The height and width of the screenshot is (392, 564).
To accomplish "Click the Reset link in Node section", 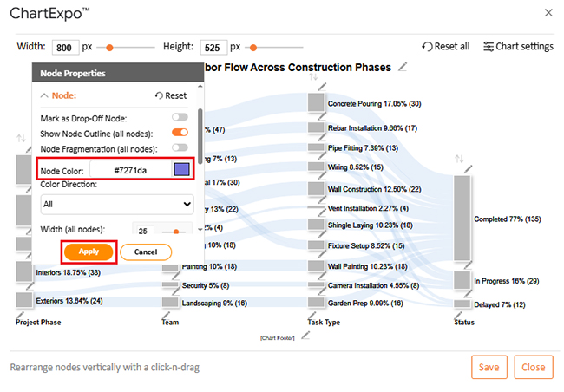I will pyautogui.click(x=171, y=95).
